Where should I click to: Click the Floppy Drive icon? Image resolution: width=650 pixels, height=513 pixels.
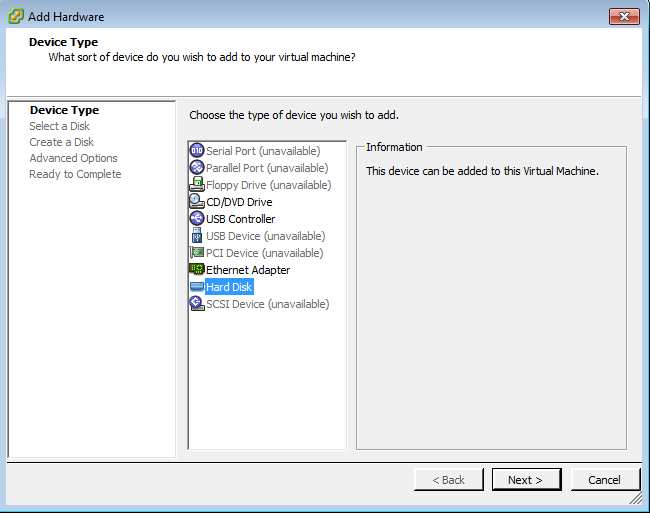click(x=197, y=185)
